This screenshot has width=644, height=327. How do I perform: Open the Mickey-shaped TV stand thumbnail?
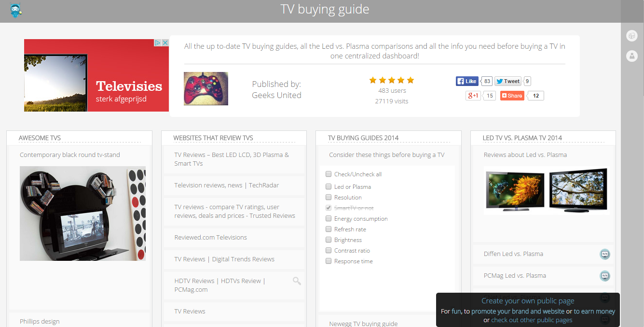[82, 213]
